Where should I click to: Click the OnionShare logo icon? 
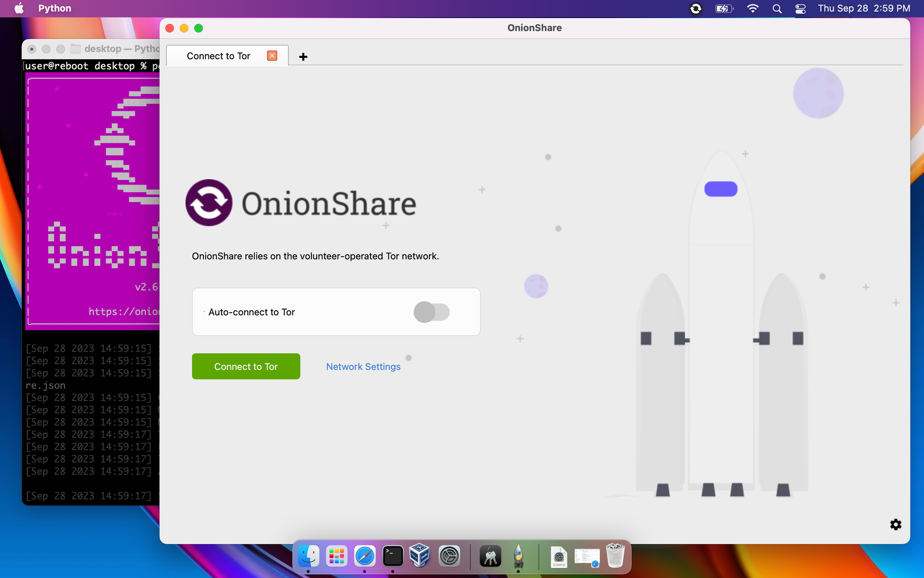(209, 203)
